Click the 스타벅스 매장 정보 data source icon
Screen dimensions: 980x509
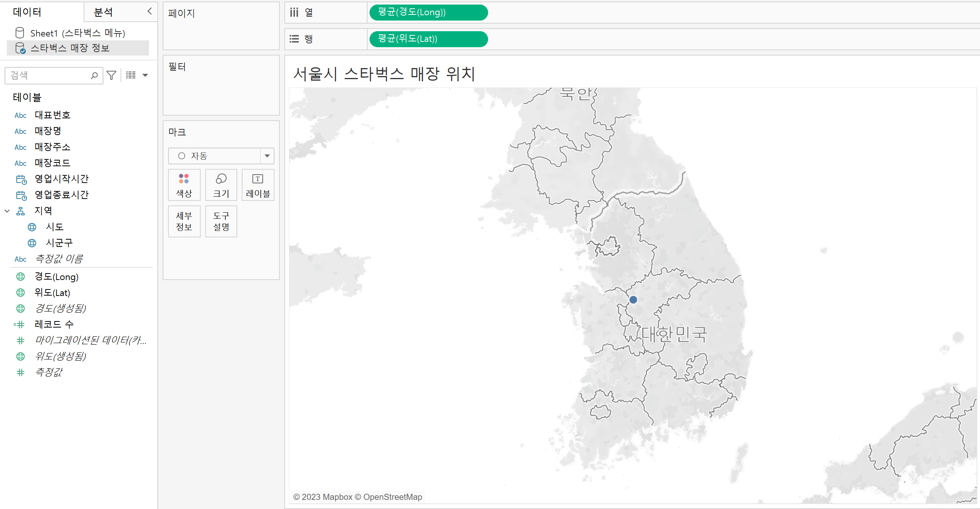coord(20,48)
